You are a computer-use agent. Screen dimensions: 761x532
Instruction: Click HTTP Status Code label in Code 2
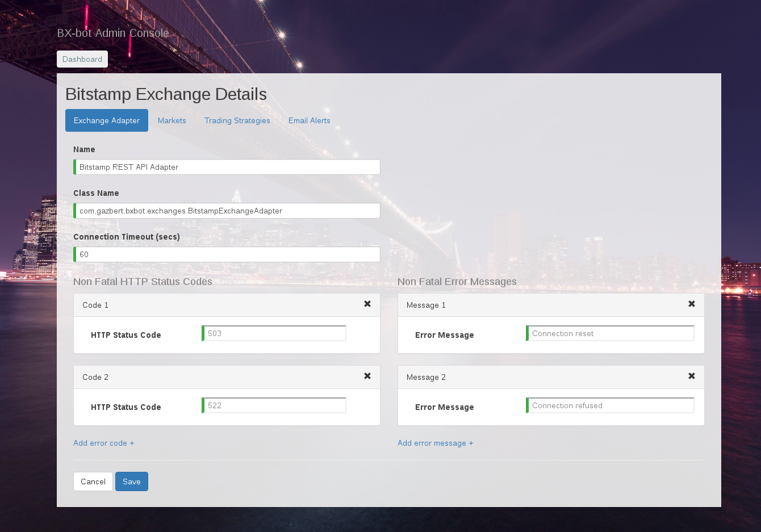click(126, 407)
